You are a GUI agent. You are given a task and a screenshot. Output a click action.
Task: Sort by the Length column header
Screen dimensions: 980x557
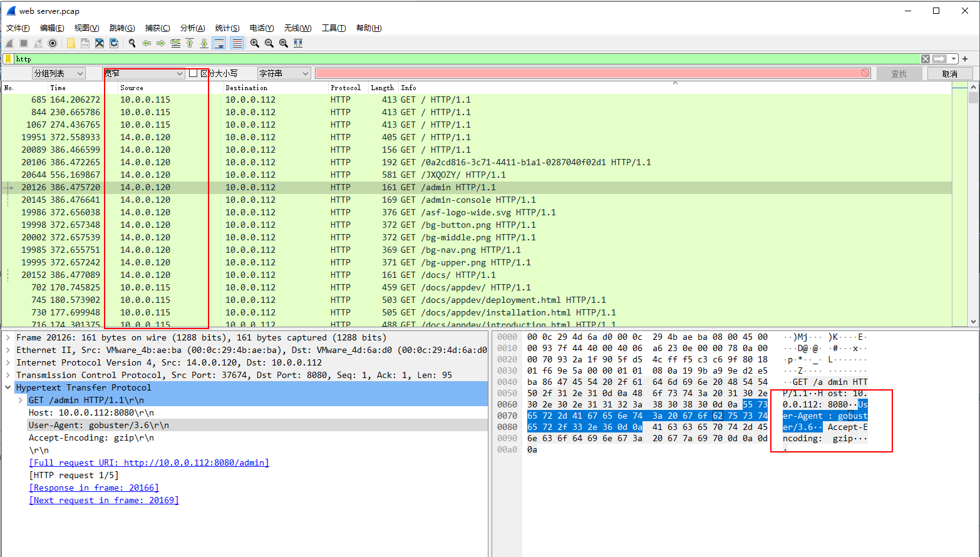click(x=382, y=88)
